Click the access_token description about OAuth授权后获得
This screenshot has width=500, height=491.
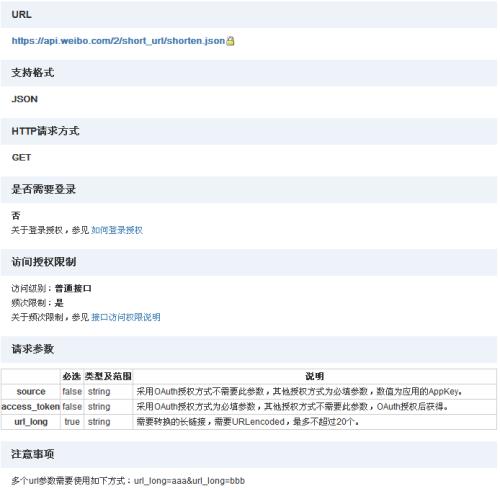point(292,407)
